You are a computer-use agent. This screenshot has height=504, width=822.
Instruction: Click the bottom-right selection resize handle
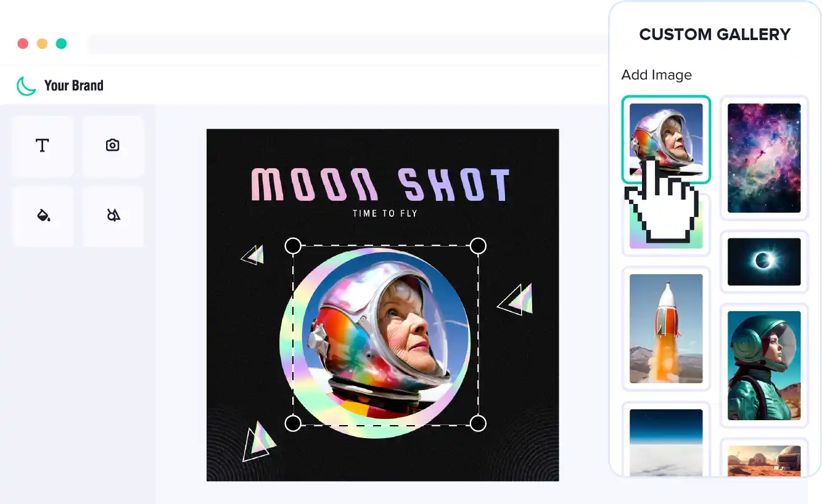pyautogui.click(x=478, y=423)
